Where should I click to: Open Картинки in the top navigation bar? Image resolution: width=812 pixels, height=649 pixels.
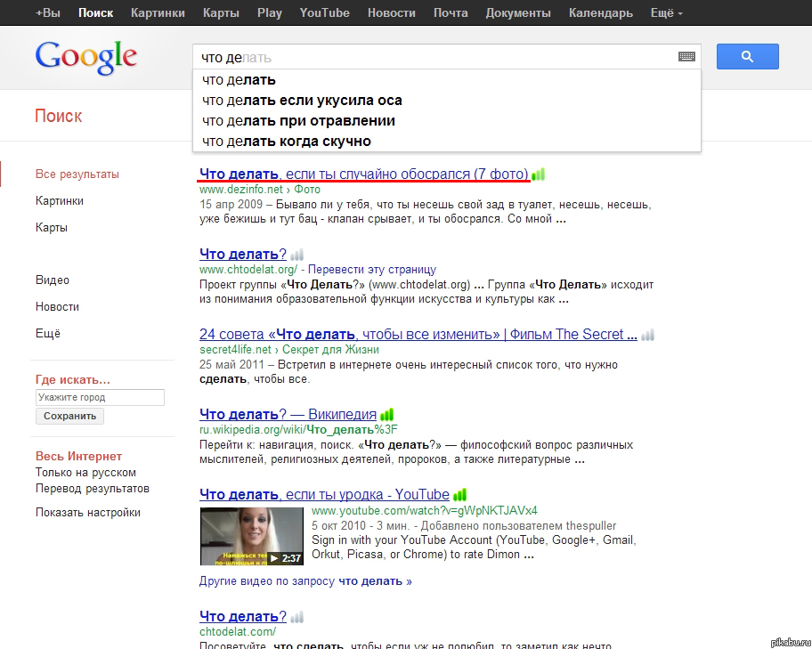(x=158, y=13)
